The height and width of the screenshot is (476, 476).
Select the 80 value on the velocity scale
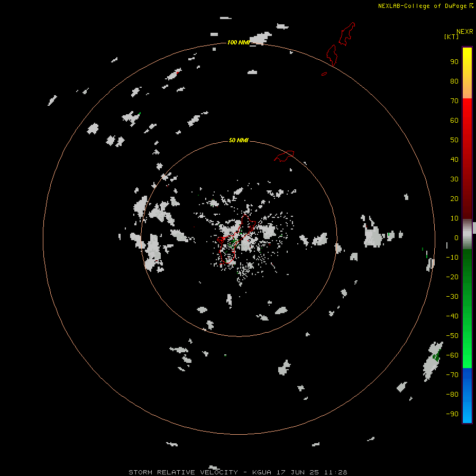click(x=454, y=81)
